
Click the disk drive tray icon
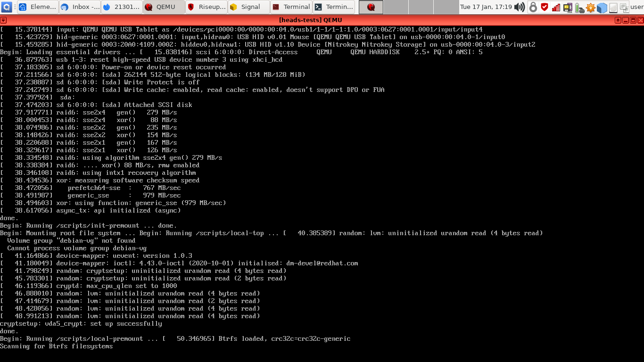click(x=613, y=7)
